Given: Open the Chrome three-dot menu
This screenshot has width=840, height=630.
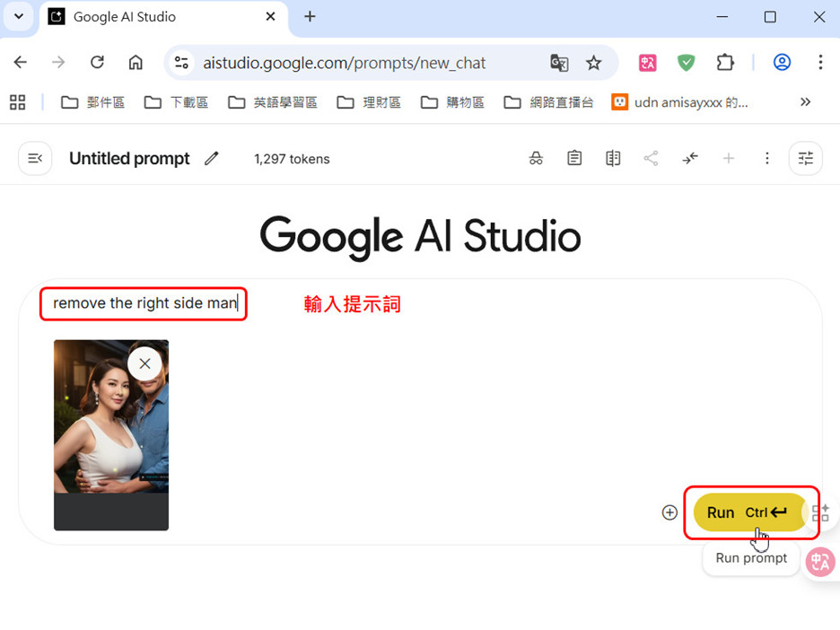Looking at the screenshot, I should 820,63.
